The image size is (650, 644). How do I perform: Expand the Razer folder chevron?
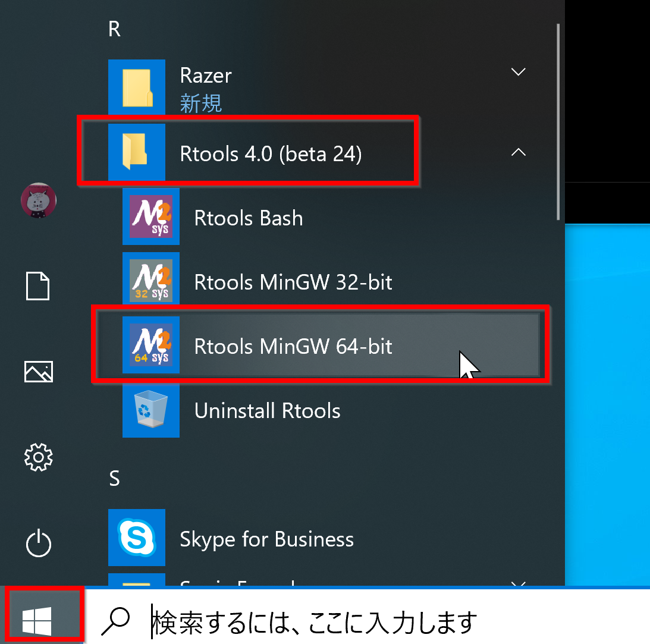518,72
